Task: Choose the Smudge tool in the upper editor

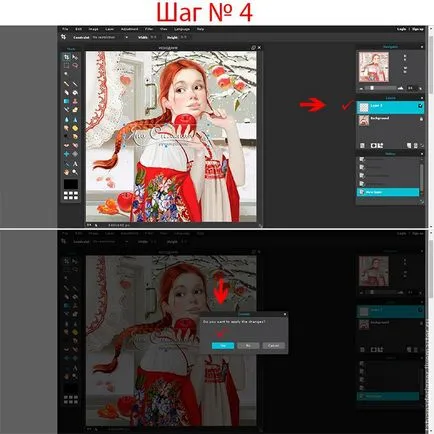Action: click(x=66, y=128)
